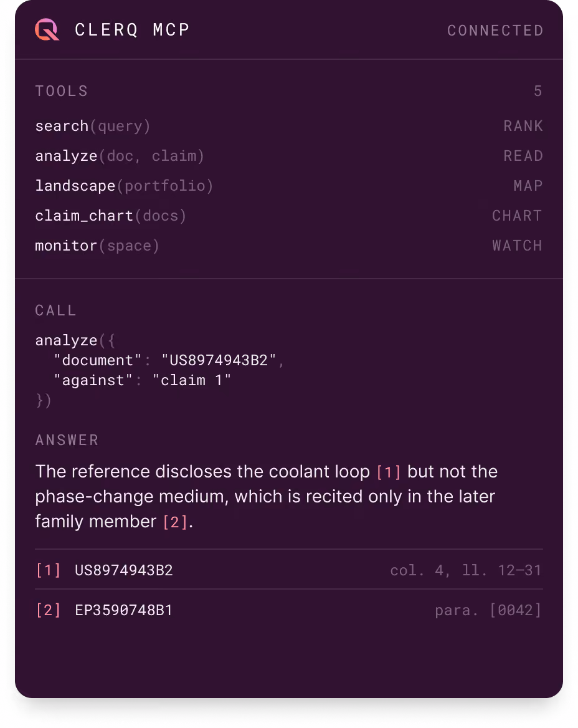Click the TOOLS section heading
Image resolution: width=578 pixels, height=728 pixels.
pos(62,91)
